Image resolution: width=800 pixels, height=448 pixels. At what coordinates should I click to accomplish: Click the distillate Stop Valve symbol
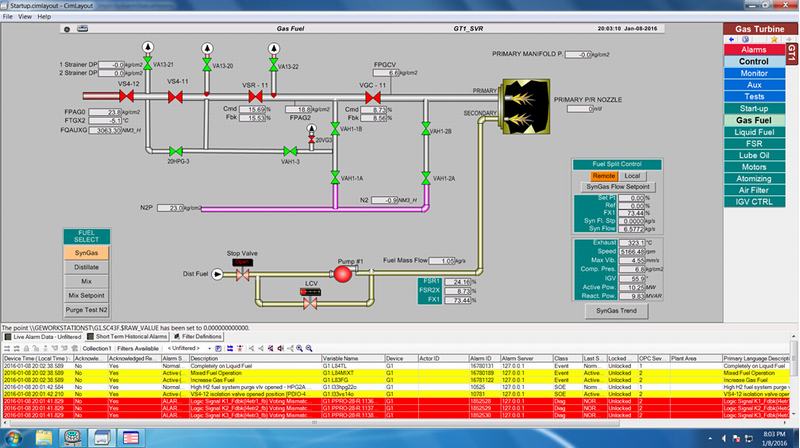pyautogui.click(x=243, y=275)
